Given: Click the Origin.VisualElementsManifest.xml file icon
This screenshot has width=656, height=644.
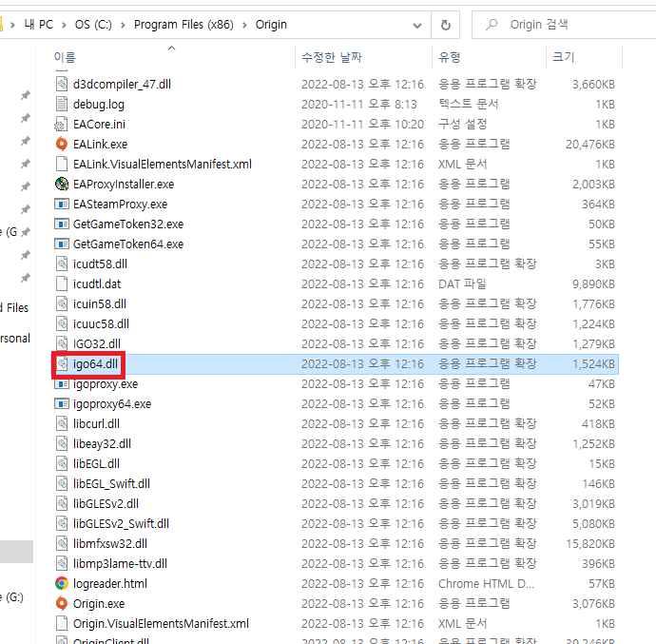Looking at the screenshot, I should click(62, 623).
